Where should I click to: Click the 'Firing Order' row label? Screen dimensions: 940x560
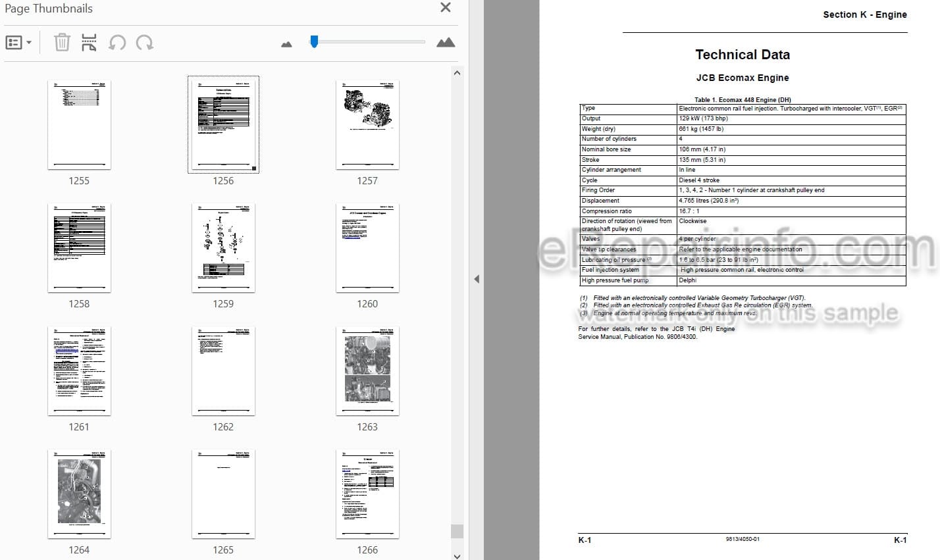598,190
